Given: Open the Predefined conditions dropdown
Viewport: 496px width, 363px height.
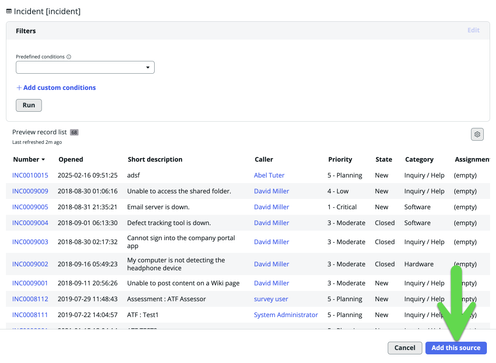Looking at the screenshot, I should point(85,67).
